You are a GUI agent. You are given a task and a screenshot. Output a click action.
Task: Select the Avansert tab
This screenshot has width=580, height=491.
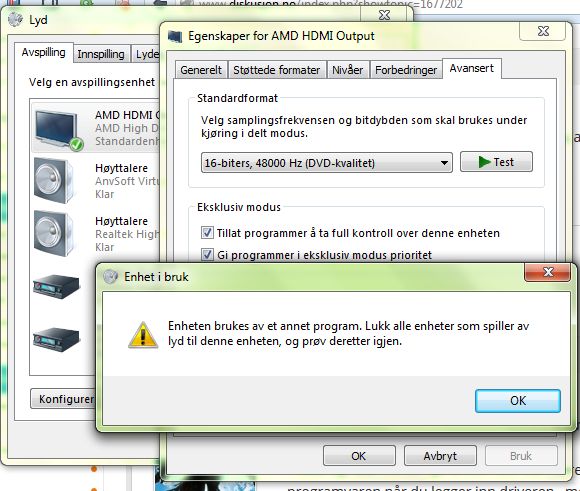pos(472,68)
